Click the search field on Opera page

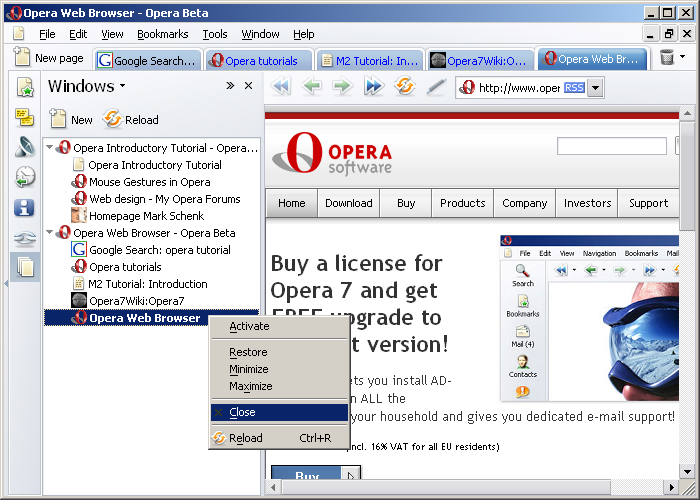coord(611,146)
